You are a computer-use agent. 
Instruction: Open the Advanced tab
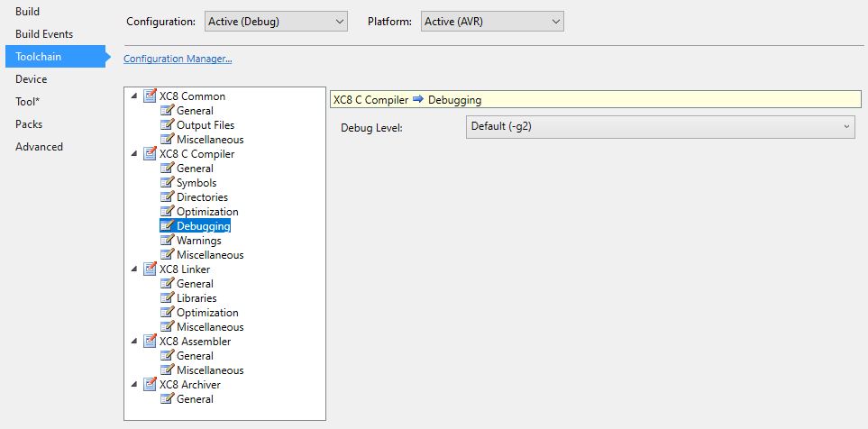tap(39, 147)
